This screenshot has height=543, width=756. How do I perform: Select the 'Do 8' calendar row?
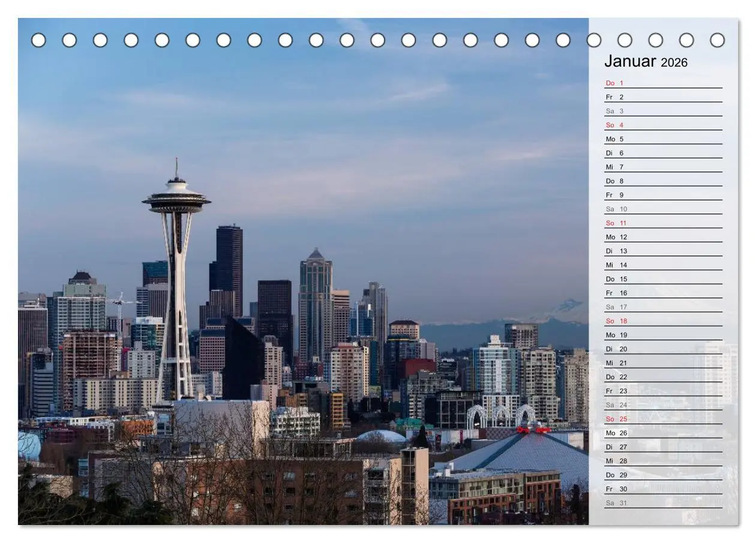pyautogui.click(x=663, y=181)
